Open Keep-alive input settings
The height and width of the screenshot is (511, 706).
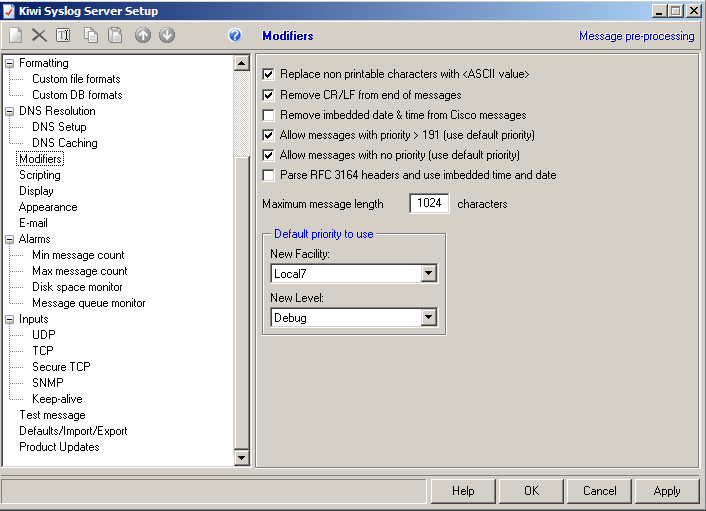point(57,399)
